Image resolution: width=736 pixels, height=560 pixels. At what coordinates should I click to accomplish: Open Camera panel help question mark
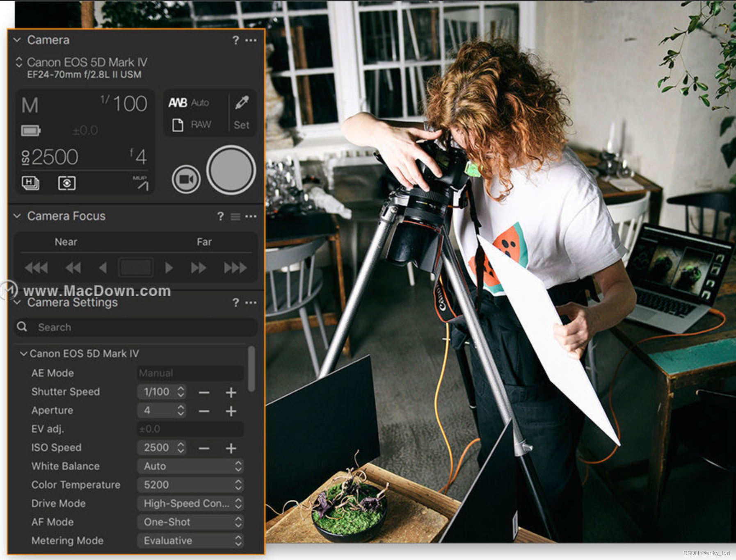(x=235, y=40)
